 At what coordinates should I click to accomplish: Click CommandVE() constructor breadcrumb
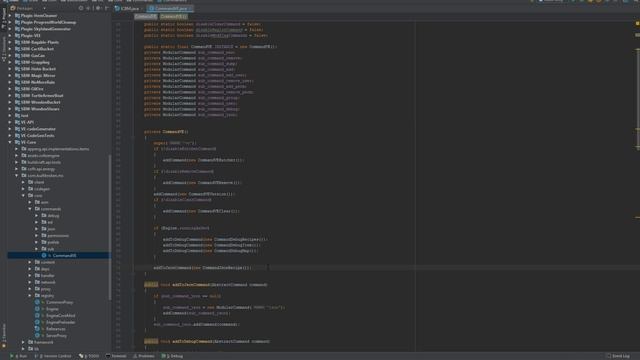coord(173,17)
